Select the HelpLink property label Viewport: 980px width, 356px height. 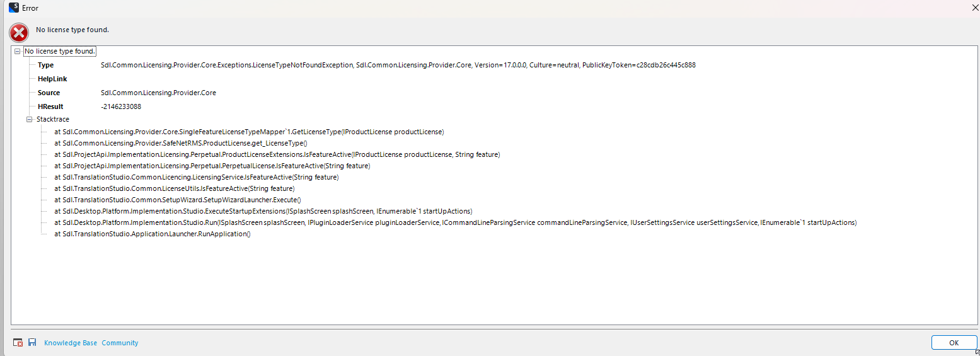click(52, 79)
